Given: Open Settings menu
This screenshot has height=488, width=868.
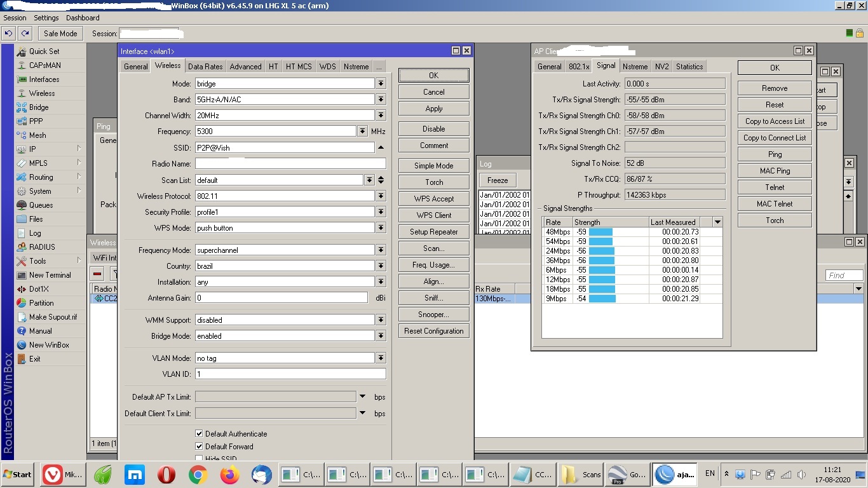Looking at the screenshot, I should coord(46,18).
